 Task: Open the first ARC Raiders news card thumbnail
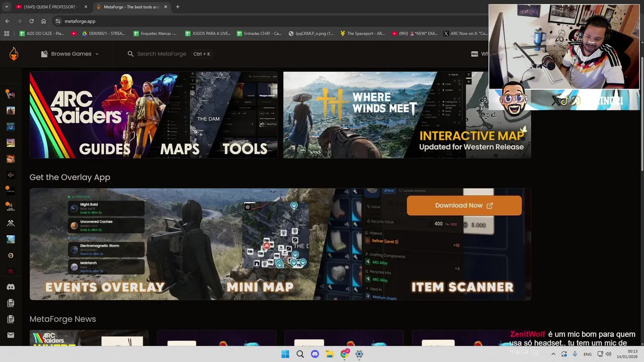(x=89, y=338)
